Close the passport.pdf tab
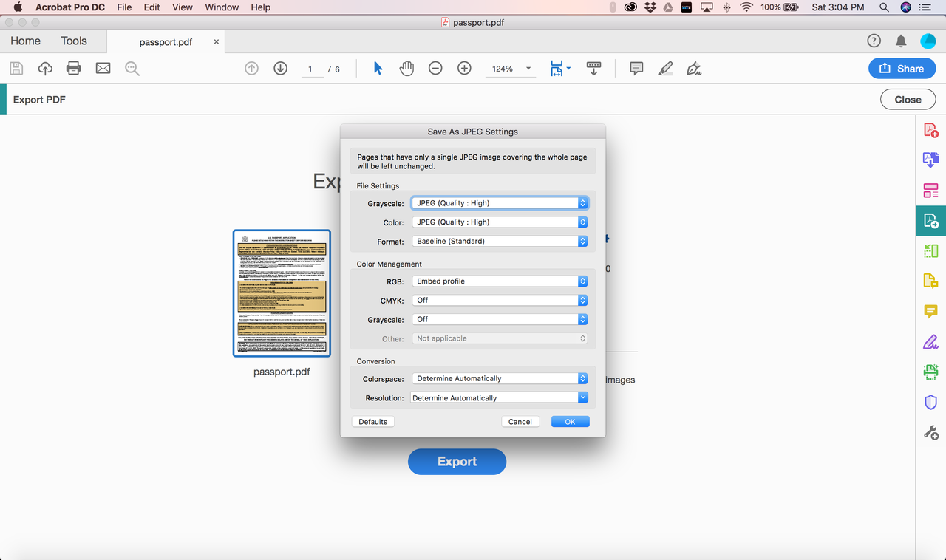946x560 pixels. click(x=217, y=42)
